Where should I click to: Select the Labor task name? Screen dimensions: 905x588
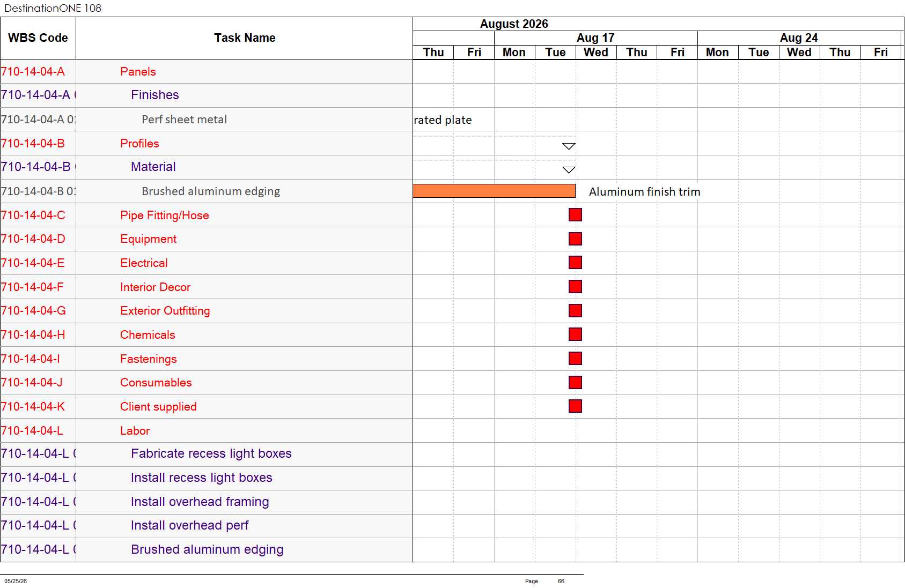pyautogui.click(x=135, y=431)
